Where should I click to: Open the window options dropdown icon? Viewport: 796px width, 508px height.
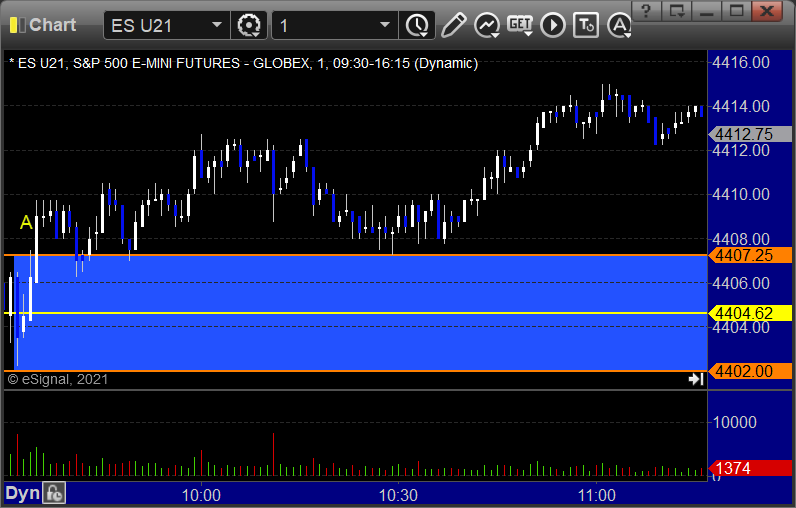677,11
